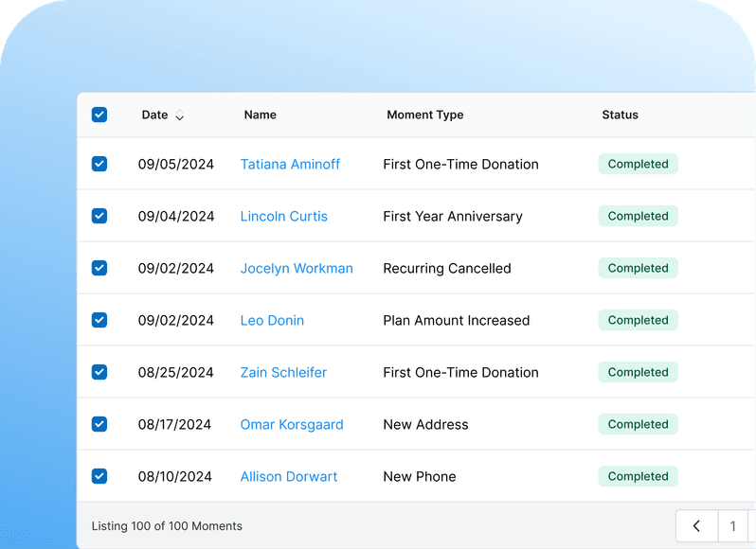Uncheck the Lincoln Curtis row checkbox
The image size is (756, 549).
(99, 216)
